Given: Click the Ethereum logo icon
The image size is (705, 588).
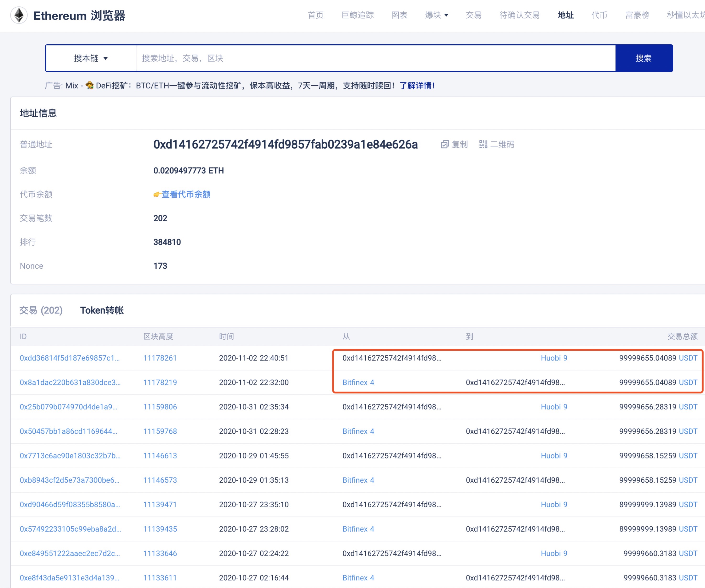Looking at the screenshot, I should click(x=19, y=16).
